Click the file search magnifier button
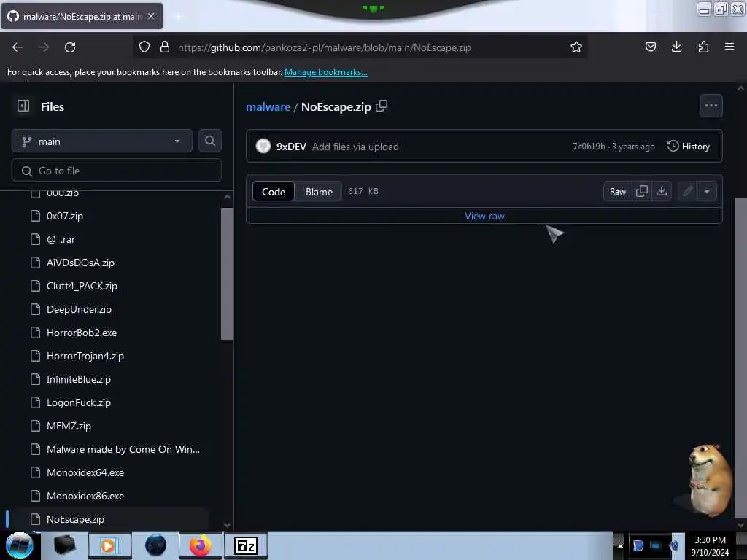Screen dimensions: 747x560 click(210, 141)
